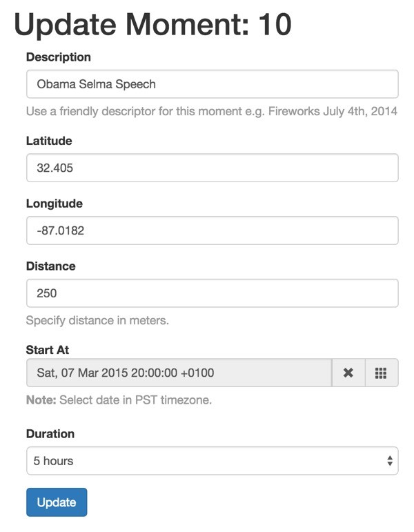Click the Specify distance in meters hint

97,320
